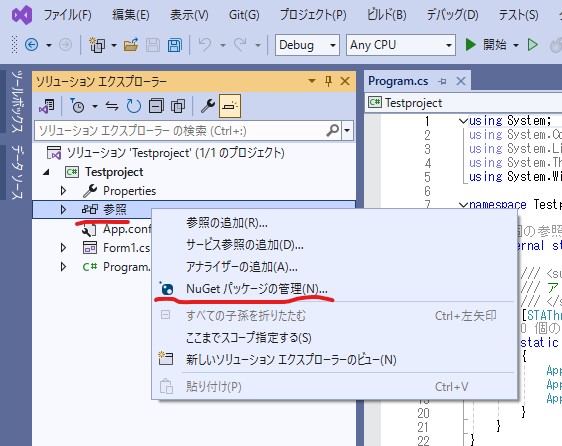Undo the last action icon

pos(205,45)
